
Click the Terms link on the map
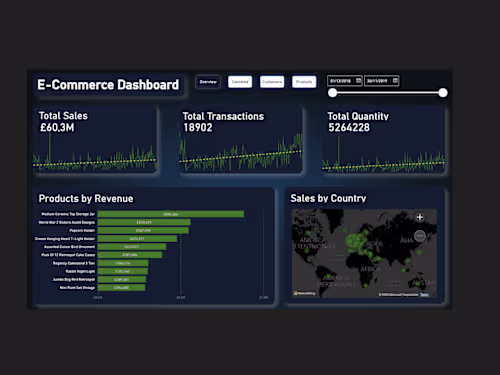pyautogui.click(x=424, y=295)
